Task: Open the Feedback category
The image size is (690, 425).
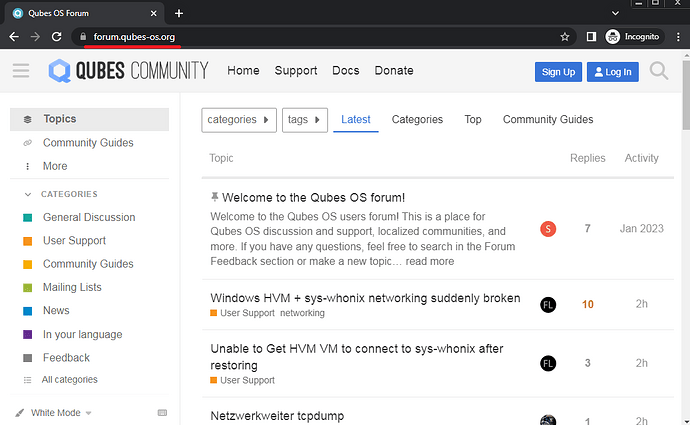Action: pos(66,358)
